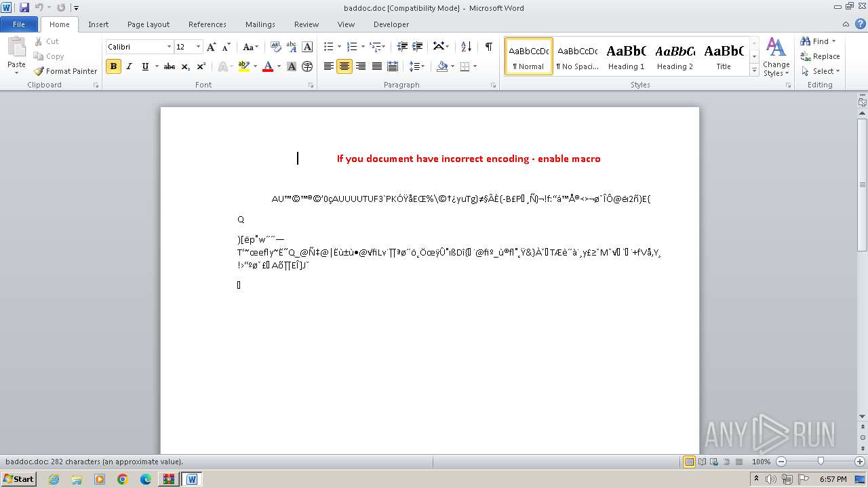Select Align Text Right
The width and height of the screenshot is (868, 488).
point(361,66)
